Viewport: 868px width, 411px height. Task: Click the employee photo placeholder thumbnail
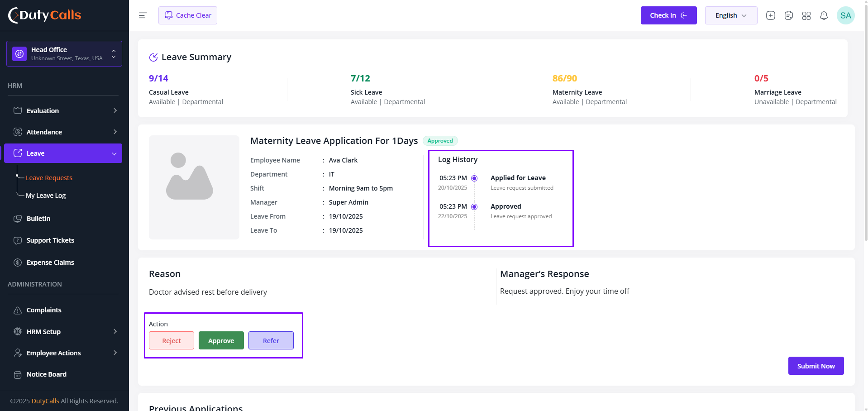click(x=194, y=187)
